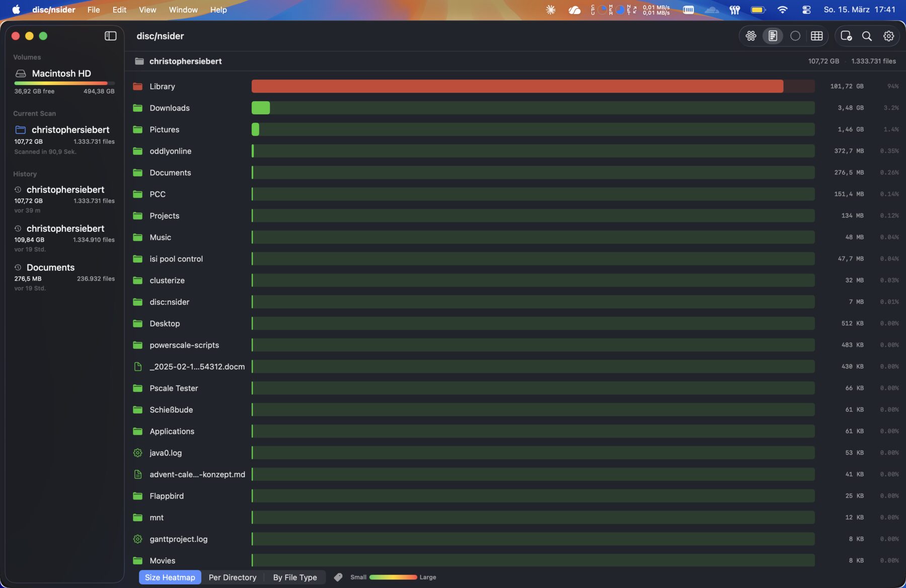Select the Size Heatmap tab

170,577
